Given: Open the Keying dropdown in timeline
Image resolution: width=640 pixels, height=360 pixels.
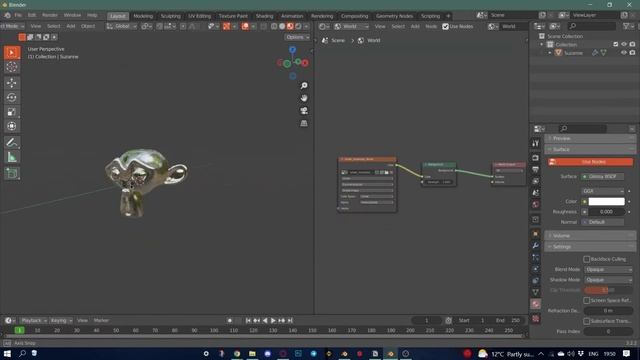Looking at the screenshot, I should pyautogui.click(x=61, y=321).
